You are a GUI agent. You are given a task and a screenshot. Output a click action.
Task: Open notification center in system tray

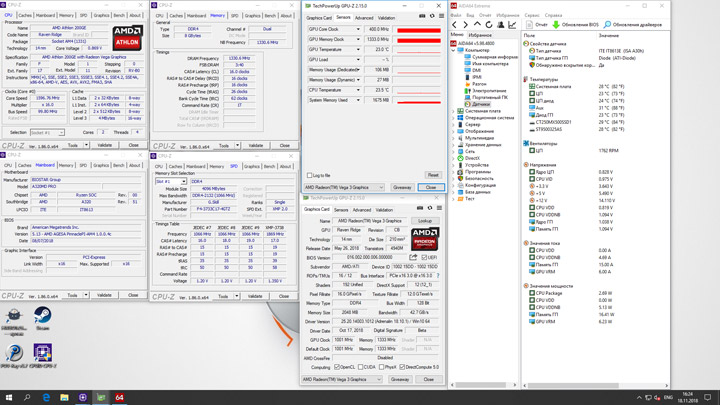pyautogui.click(x=708, y=398)
